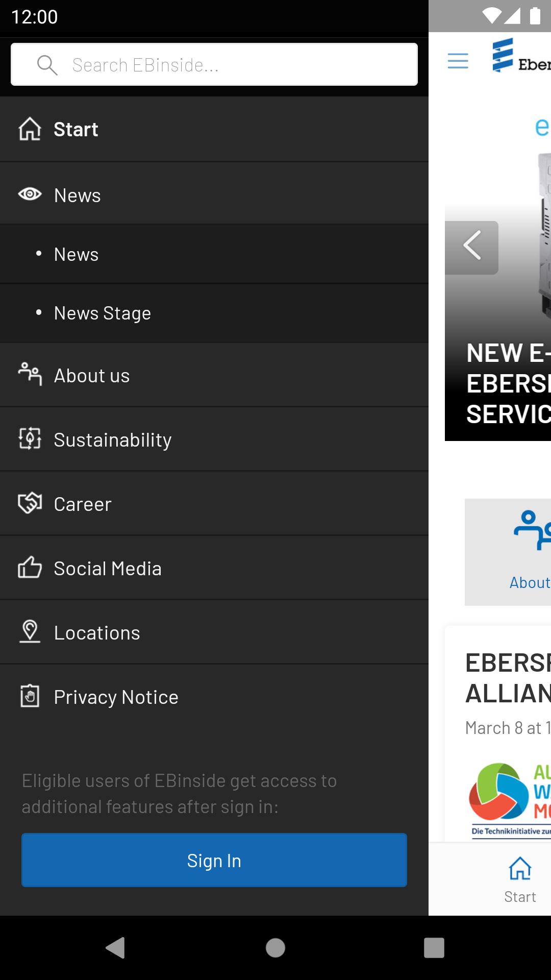Tap the Social Media thumbs-up icon
Screen dimensions: 551x980
30,567
